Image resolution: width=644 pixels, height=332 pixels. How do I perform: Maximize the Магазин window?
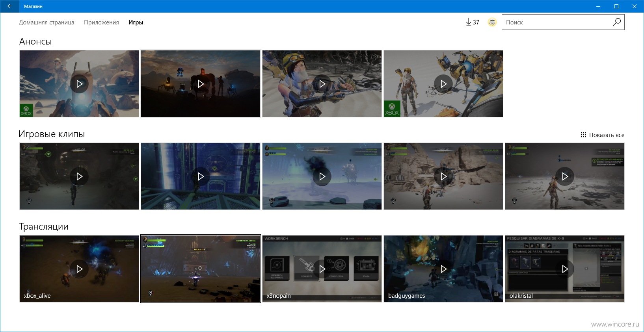pos(616,6)
